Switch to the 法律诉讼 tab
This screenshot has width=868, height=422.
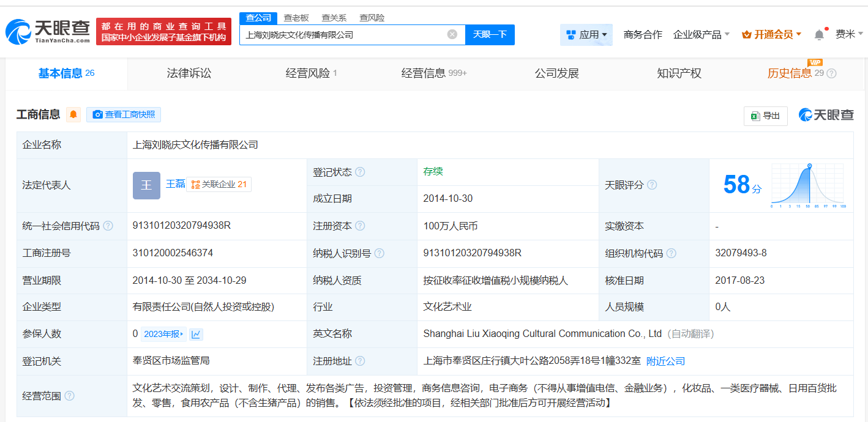pyautogui.click(x=189, y=73)
